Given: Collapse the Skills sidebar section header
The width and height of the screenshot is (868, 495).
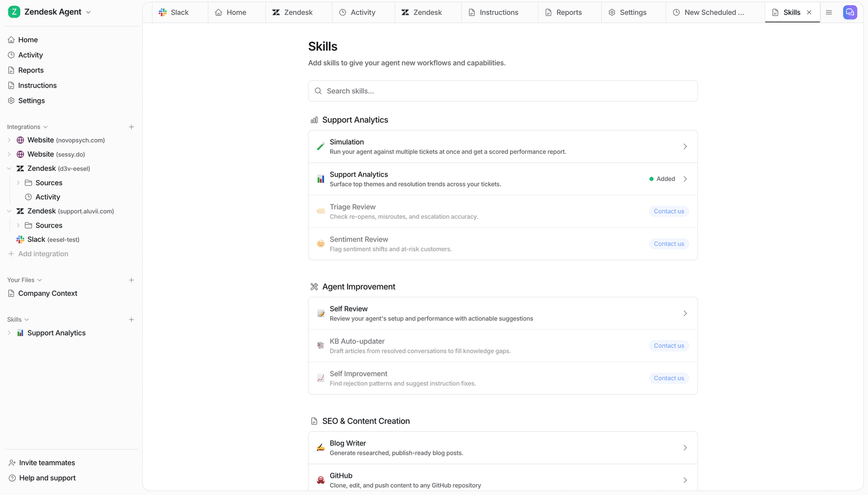Looking at the screenshot, I should tap(18, 320).
